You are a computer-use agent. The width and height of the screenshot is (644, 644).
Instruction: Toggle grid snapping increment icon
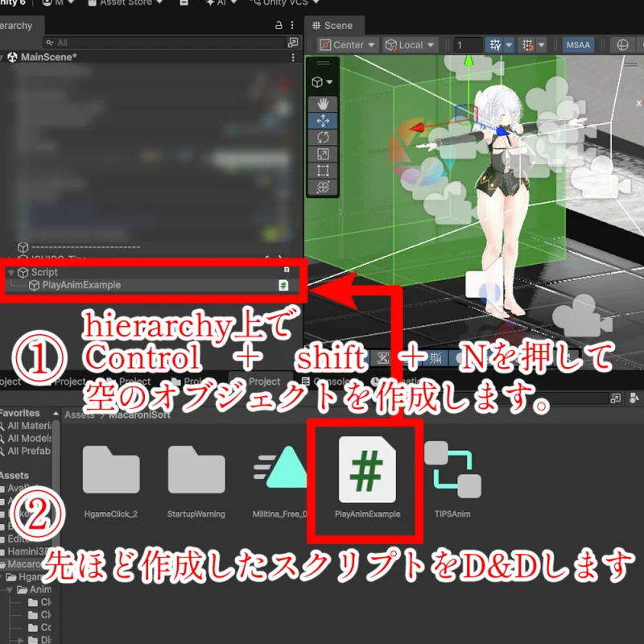[x=527, y=45]
